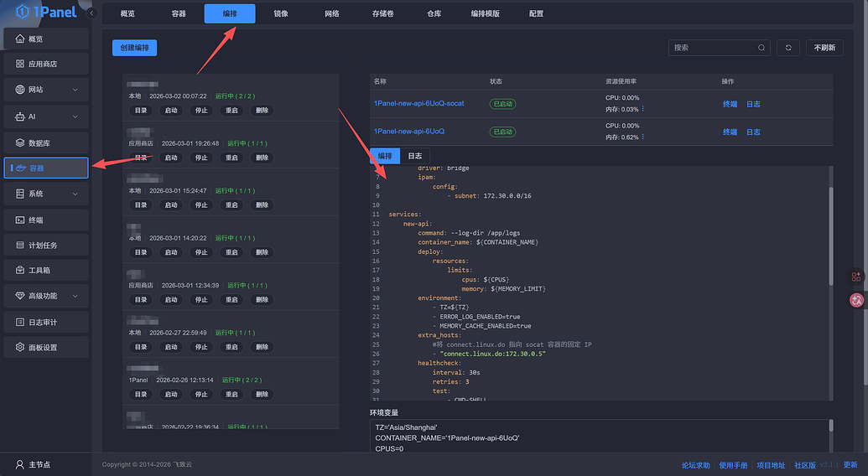The height and width of the screenshot is (476, 868).
Task: Open the 1Panel-new-api-6UoQ container link
Action: point(409,131)
